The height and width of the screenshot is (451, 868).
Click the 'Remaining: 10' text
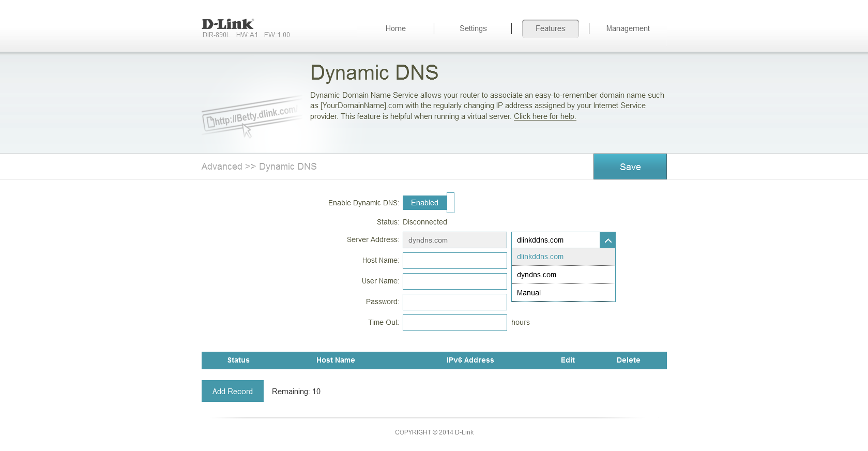pos(296,392)
